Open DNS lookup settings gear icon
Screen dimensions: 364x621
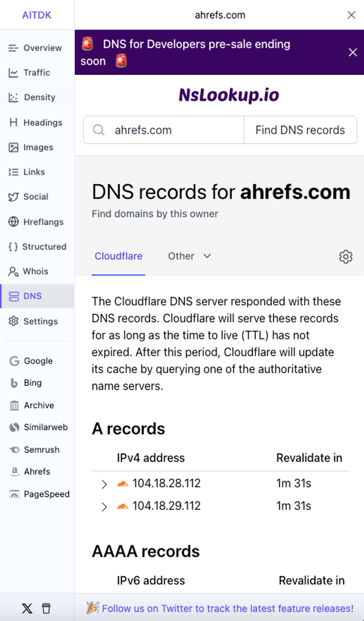(x=345, y=257)
